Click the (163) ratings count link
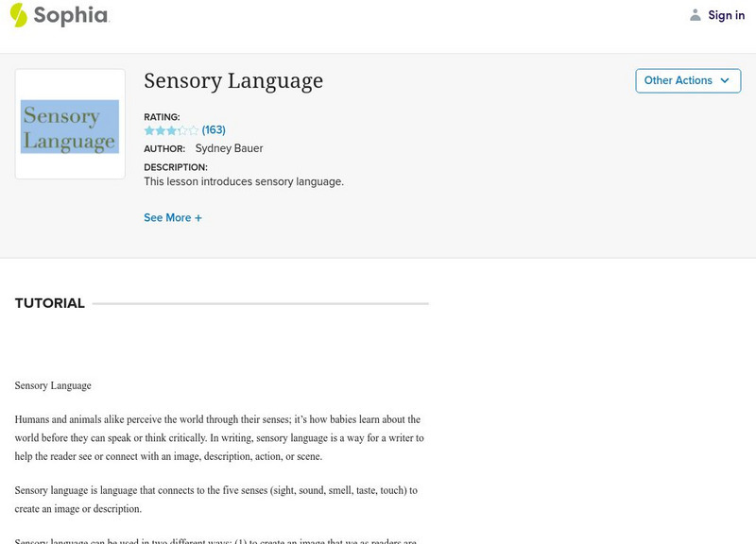Image resolution: width=756 pixels, height=544 pixels. click(x=212, y=129)
